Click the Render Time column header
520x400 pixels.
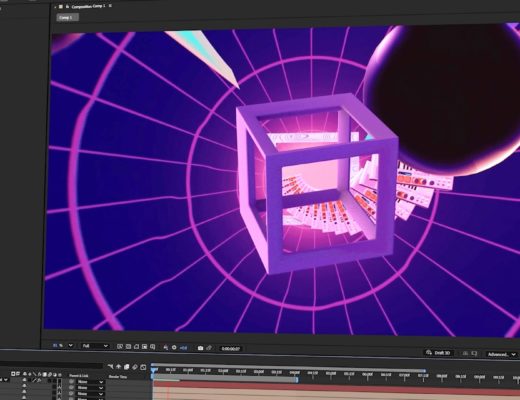(x=118, y=377)
